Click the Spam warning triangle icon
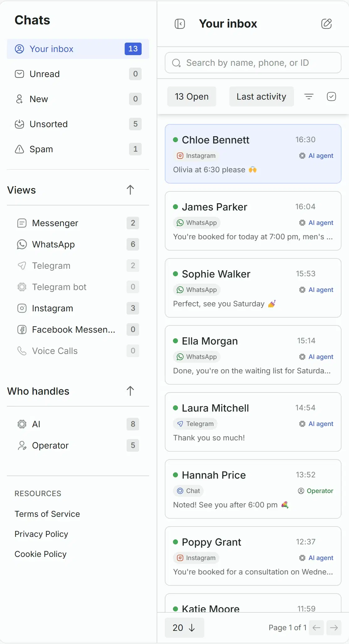This screenshot has width=349, height=644. [19, 149]
